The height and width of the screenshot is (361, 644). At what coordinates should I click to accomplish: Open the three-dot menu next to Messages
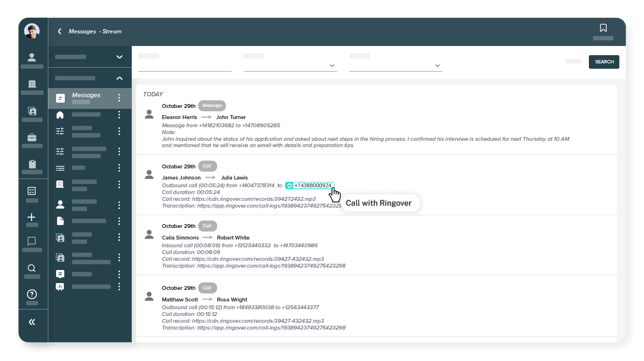(119, 98)
